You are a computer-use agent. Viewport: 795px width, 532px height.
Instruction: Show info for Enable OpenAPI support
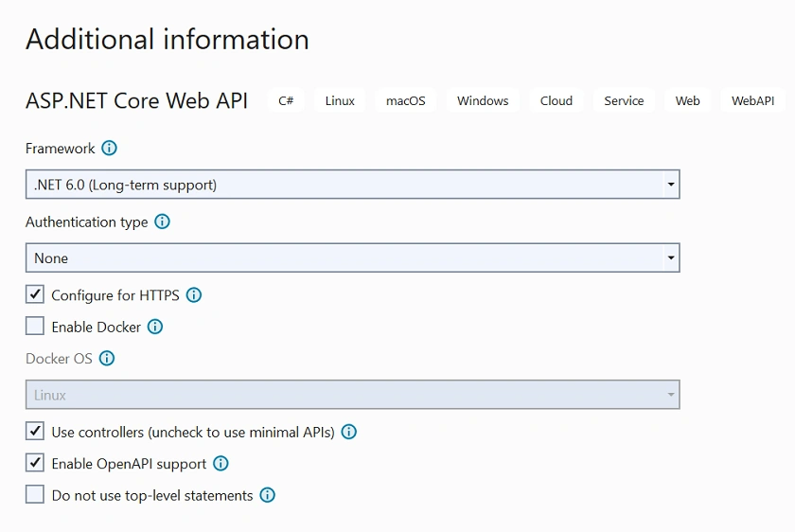(x=221, y=463)
